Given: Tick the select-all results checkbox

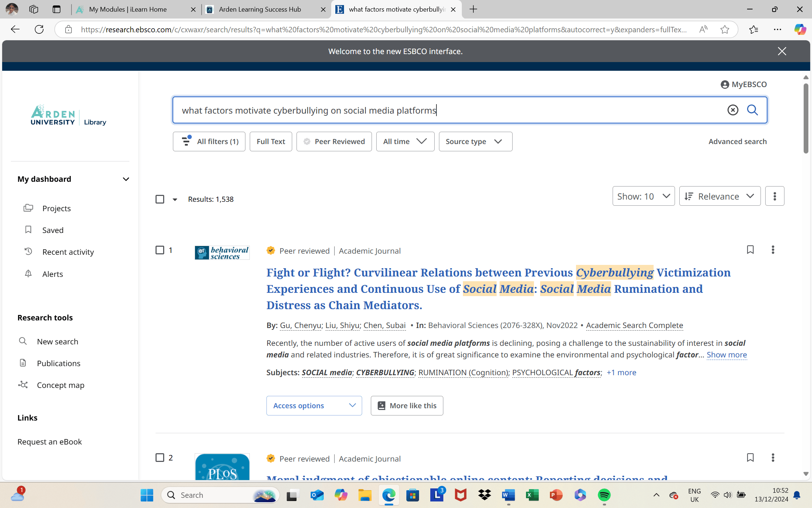Looking at the screenshot, I should pyautogui.click(x=160, y=199).
